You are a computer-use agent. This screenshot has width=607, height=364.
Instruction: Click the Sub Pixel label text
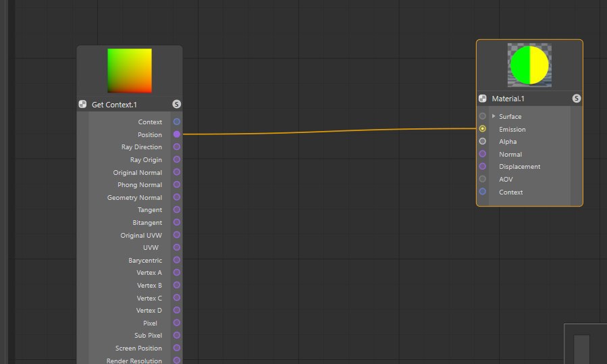coord(149,336)
